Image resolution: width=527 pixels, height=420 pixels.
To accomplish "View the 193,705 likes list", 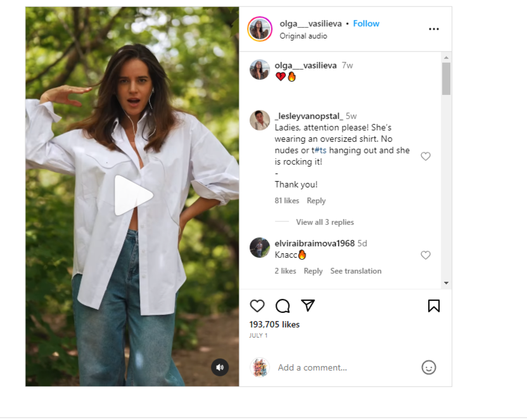I will tap(274, 324).
